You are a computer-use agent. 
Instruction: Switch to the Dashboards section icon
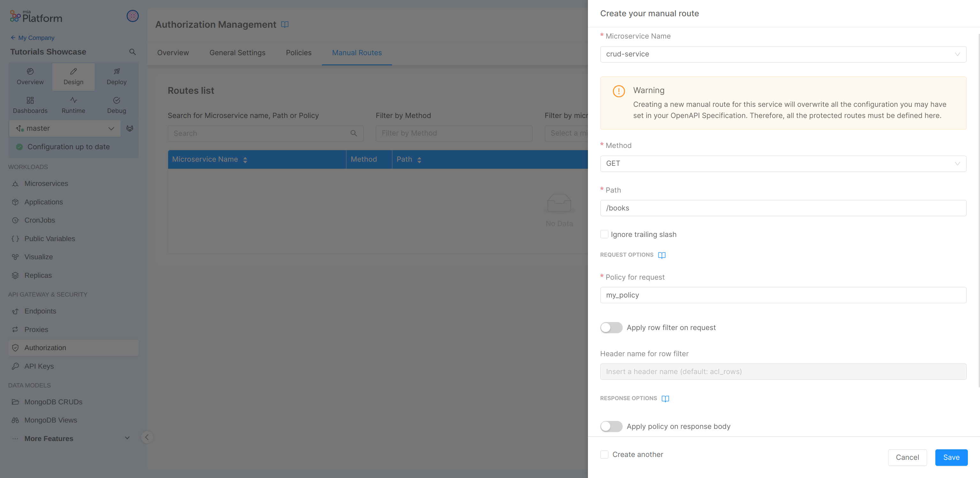coord(30,105)
